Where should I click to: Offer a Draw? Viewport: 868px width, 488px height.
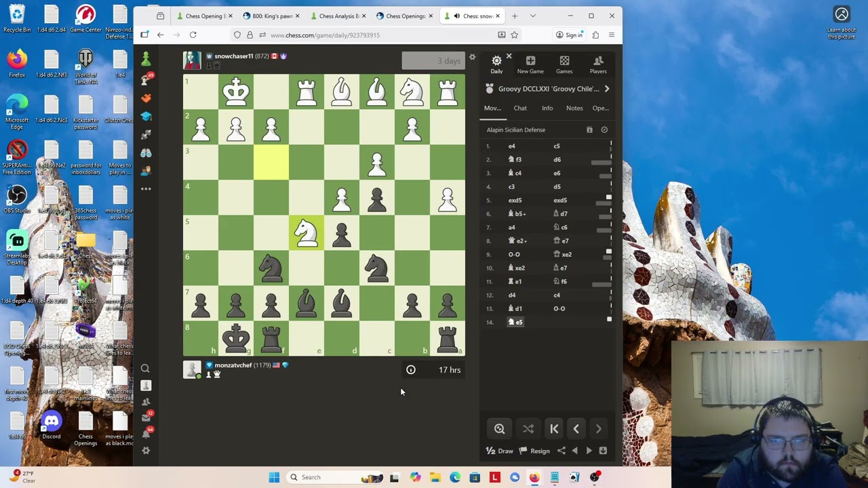point(500,451)
